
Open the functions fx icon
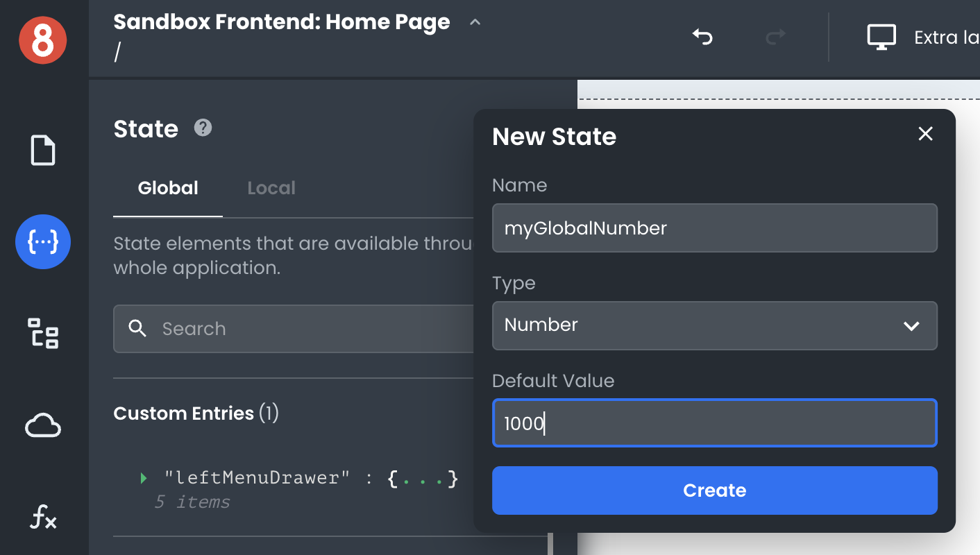(43, 517)
